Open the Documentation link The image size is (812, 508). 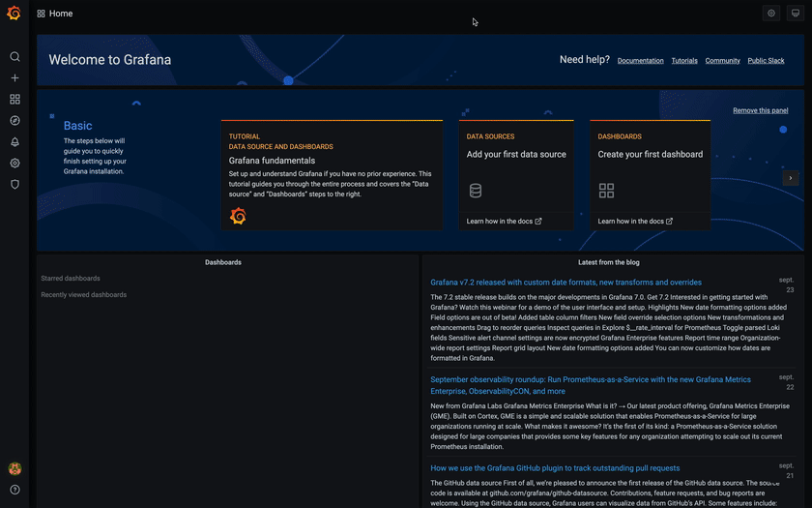pos(640,61)
